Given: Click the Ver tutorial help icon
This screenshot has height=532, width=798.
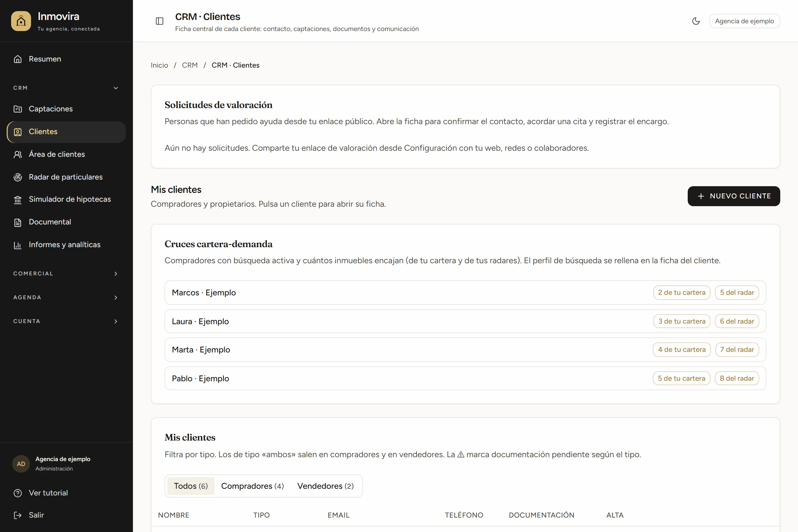Looking at the screenshot, I should click(x=18, y=493).
